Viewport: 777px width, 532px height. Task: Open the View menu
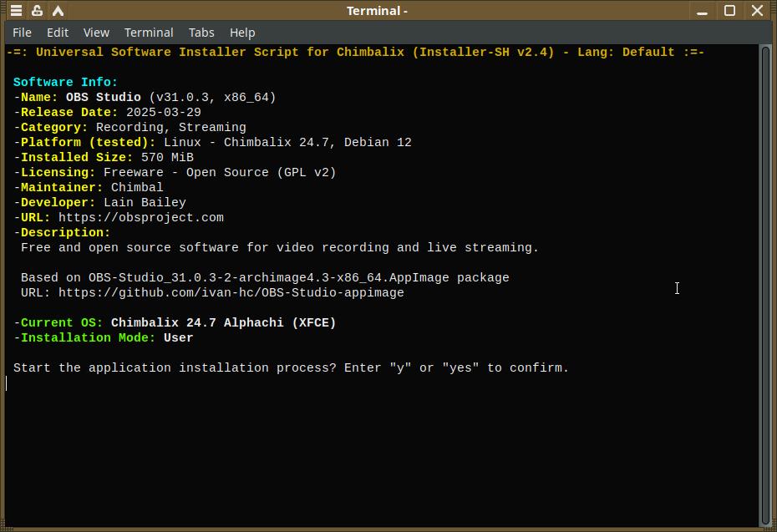click(96, 33)
